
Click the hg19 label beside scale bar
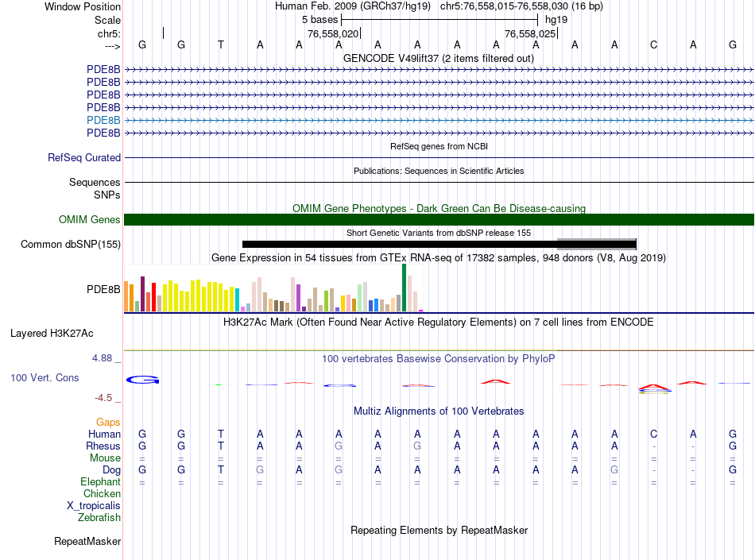[556, 20]
